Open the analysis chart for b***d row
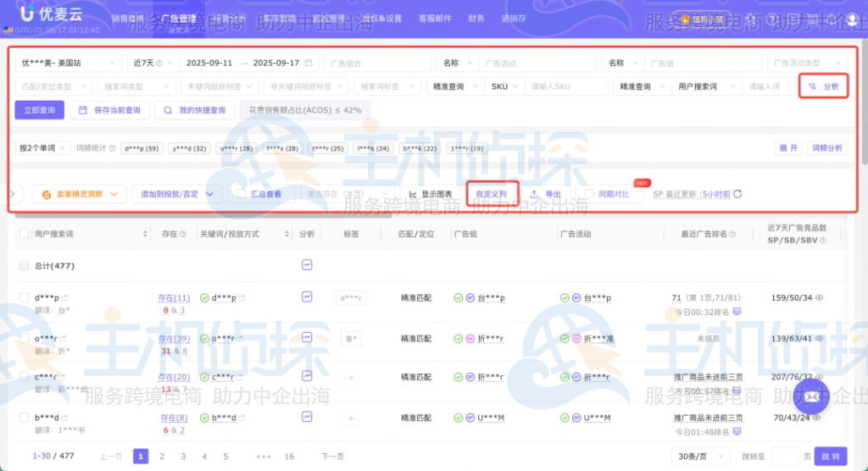This screenshot has height=471, width=868. pyautogui.click(x=307, y=417)
